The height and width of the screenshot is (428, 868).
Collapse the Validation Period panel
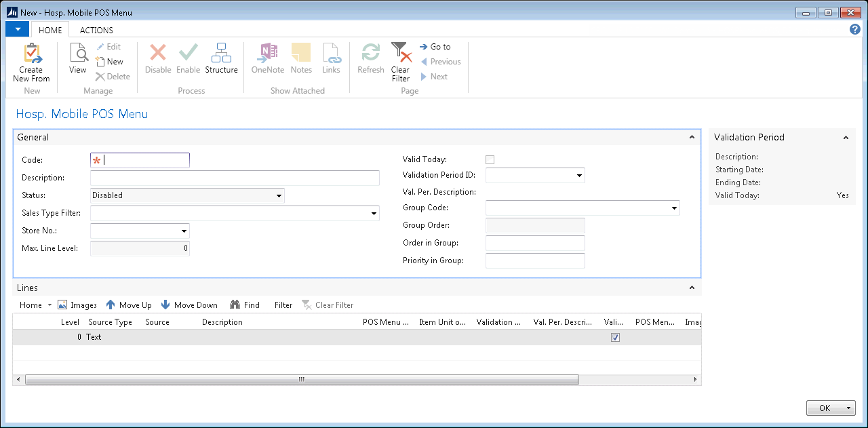pos(846,138)
